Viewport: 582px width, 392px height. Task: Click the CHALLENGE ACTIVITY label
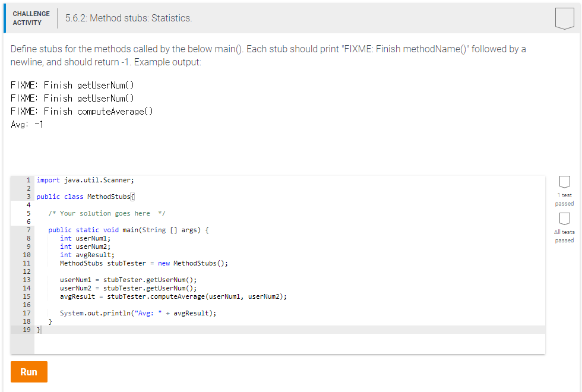tap(30, 18)
